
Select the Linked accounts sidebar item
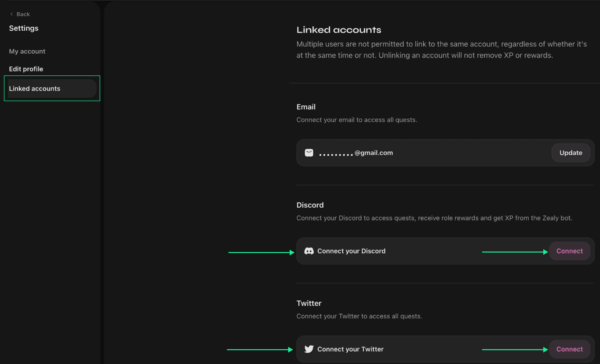point(35,89)
